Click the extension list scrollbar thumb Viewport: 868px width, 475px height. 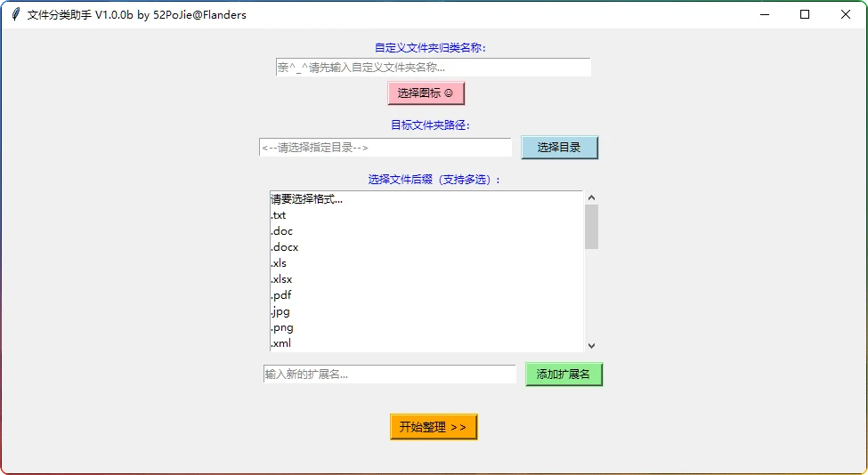pyautogui.click(x=591, y=227)
